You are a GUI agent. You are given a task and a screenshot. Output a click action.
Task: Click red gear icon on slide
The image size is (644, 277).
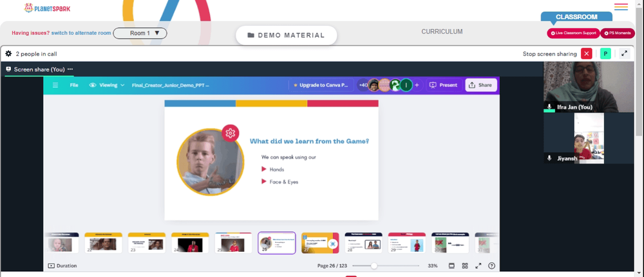231,133
